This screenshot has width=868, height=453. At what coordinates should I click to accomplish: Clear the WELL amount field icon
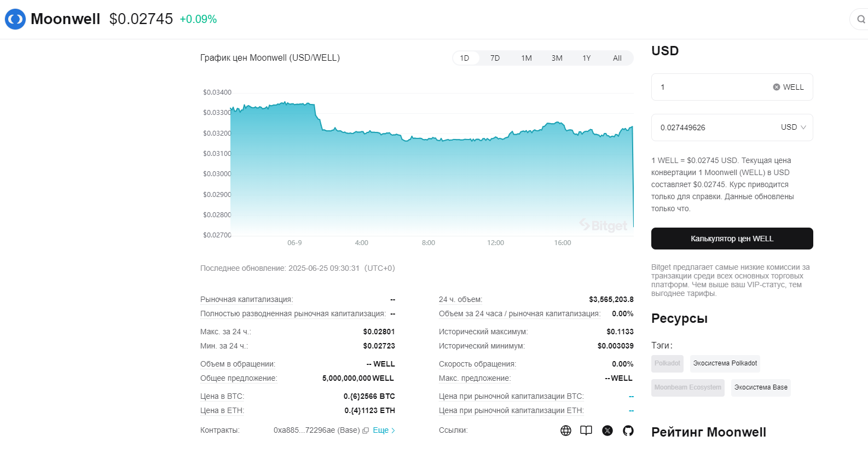[776, 87]
